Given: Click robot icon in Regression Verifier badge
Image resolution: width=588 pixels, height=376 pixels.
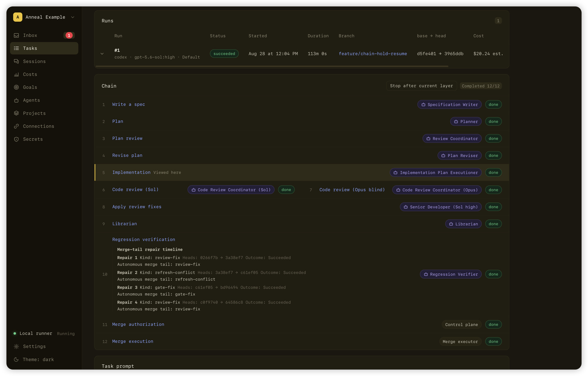Looking at the screenshot, I should (x=426, y=274).
